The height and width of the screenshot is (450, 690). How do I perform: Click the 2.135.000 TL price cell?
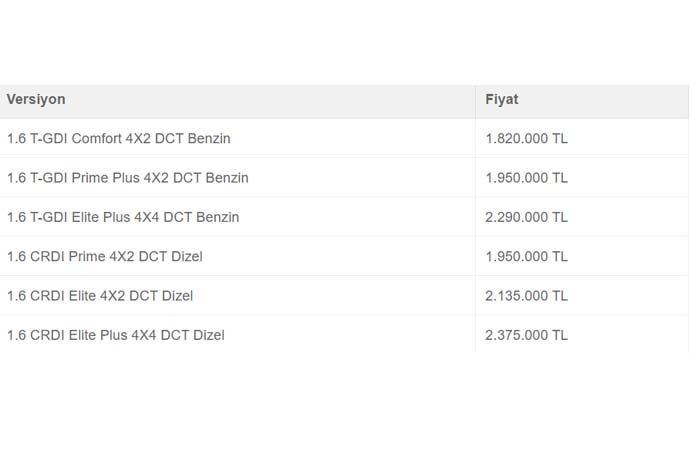(526, 296)
